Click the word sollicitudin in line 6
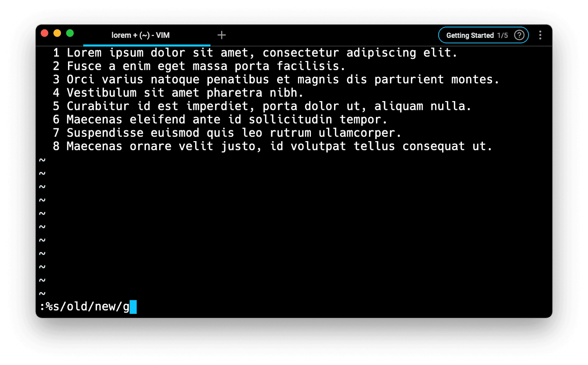 click(290, 119)
